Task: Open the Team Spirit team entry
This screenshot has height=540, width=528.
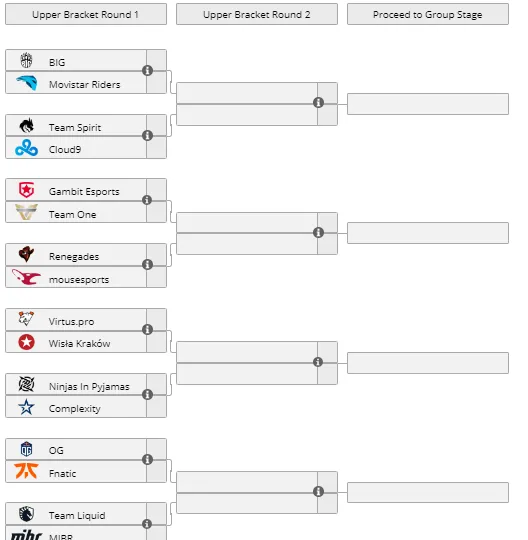Action: coord(76,126)
